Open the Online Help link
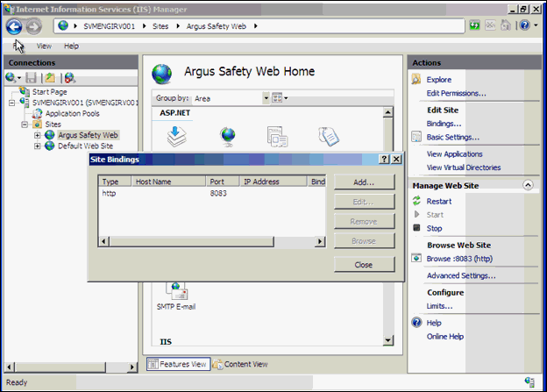This screenshot has width=547, height=392. tap(445, 336)
